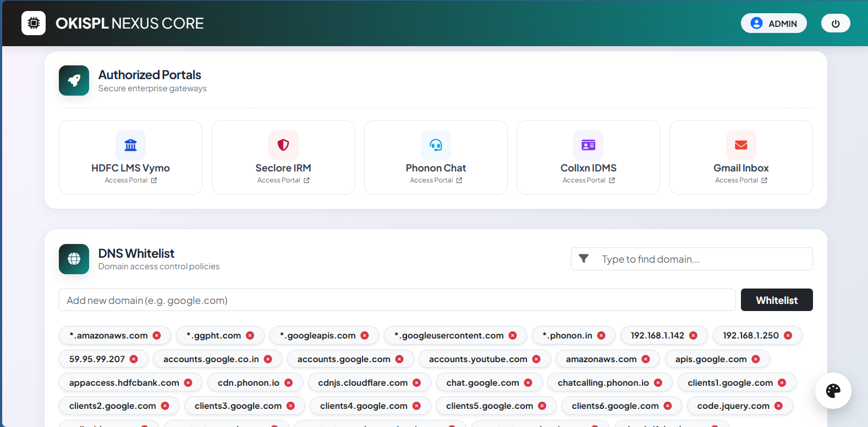Click the Domain access control policies subtitle

click(159, 267)
